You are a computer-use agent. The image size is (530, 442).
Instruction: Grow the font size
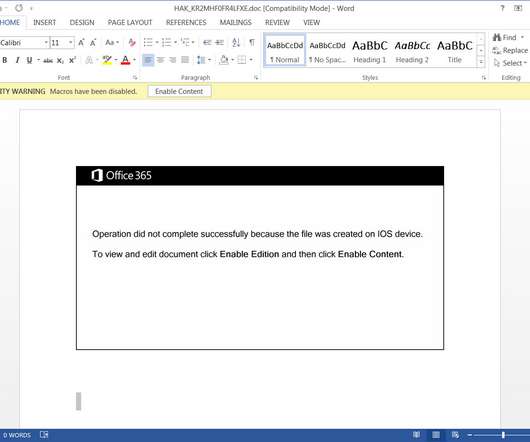click(x=81, y=43)
